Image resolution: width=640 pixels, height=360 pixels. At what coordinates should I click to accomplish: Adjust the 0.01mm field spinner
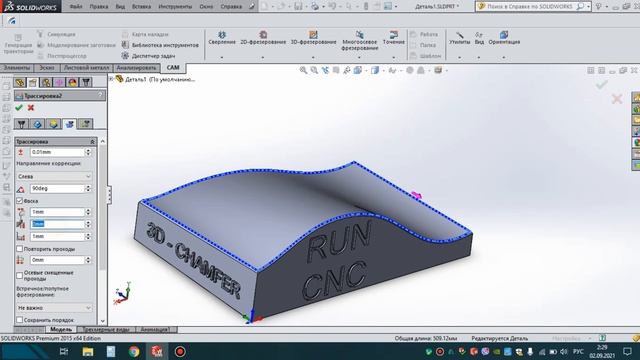[x=88, y=152]
